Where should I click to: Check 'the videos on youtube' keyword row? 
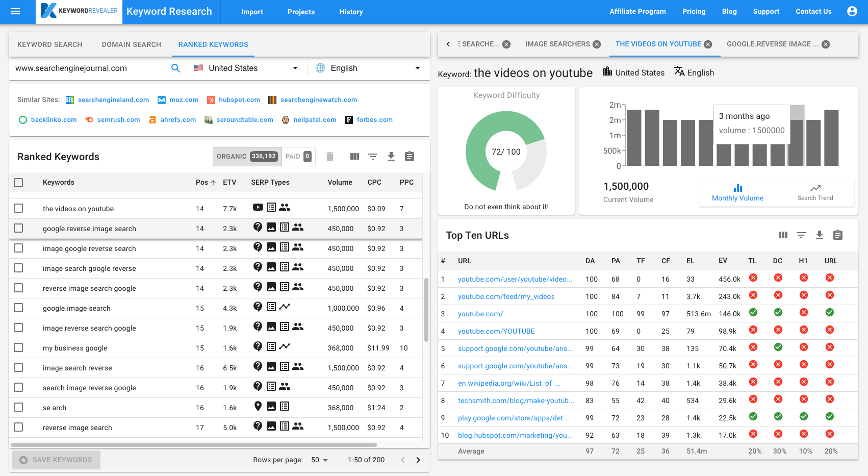coord(18,208)
